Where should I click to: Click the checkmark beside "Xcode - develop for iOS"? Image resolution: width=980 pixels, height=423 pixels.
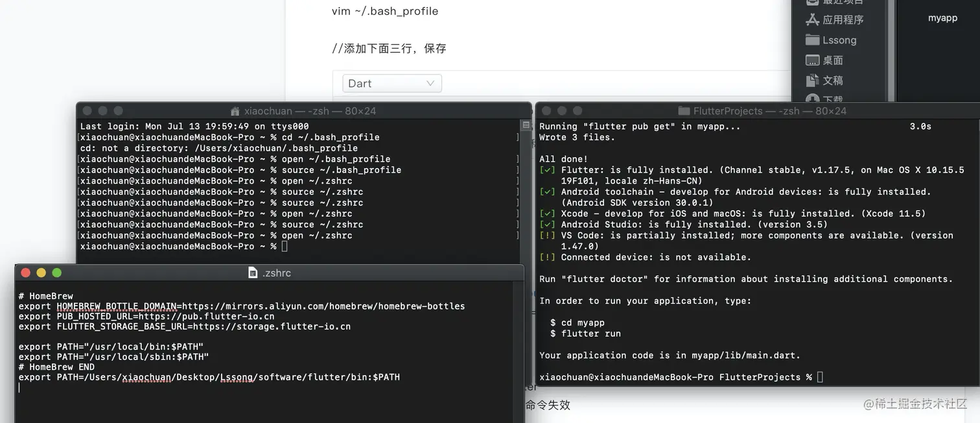[x=548, y=213]
